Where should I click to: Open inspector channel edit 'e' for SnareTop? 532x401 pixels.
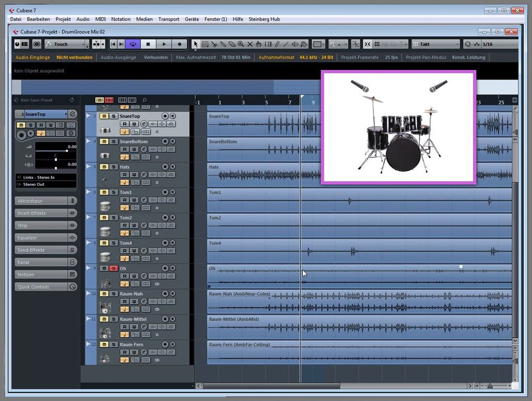(72, 114)
